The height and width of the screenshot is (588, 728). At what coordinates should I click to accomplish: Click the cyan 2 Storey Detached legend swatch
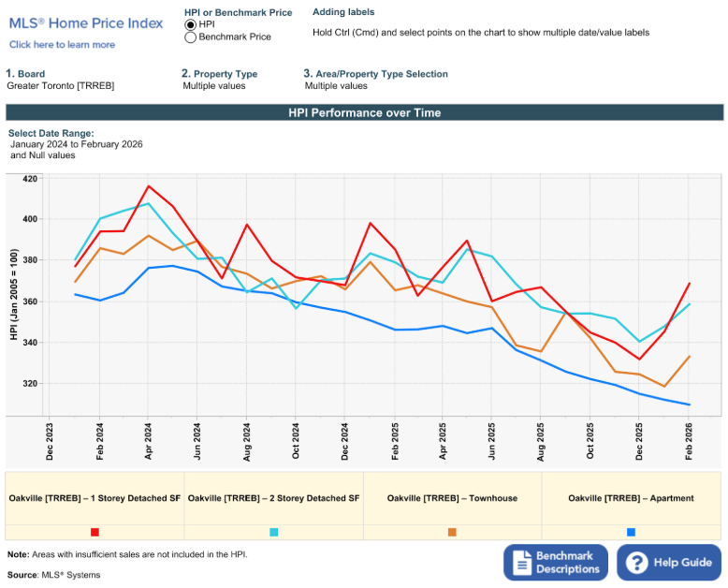273,532
